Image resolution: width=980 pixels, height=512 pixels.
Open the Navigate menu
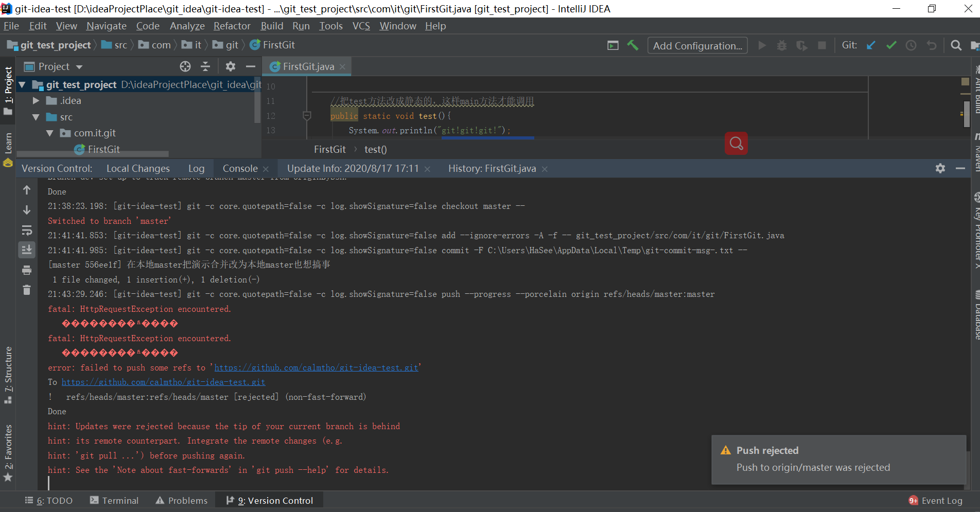point(107,26)
